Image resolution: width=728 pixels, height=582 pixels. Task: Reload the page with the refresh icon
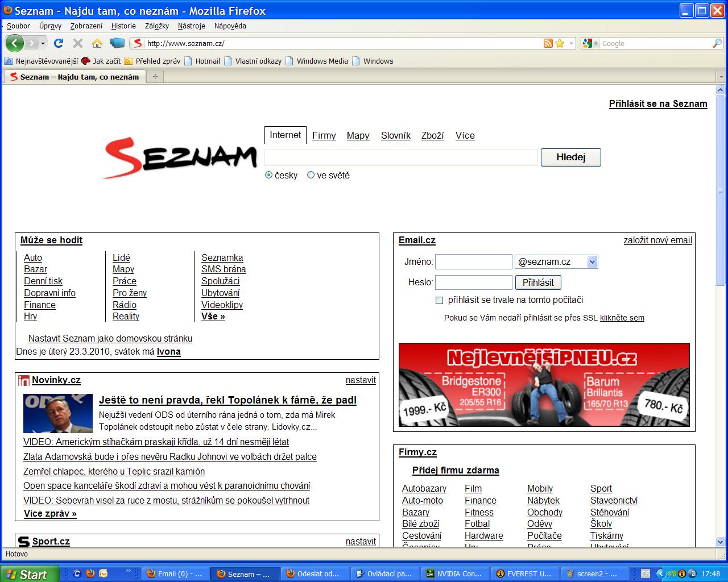coord(58,43)
